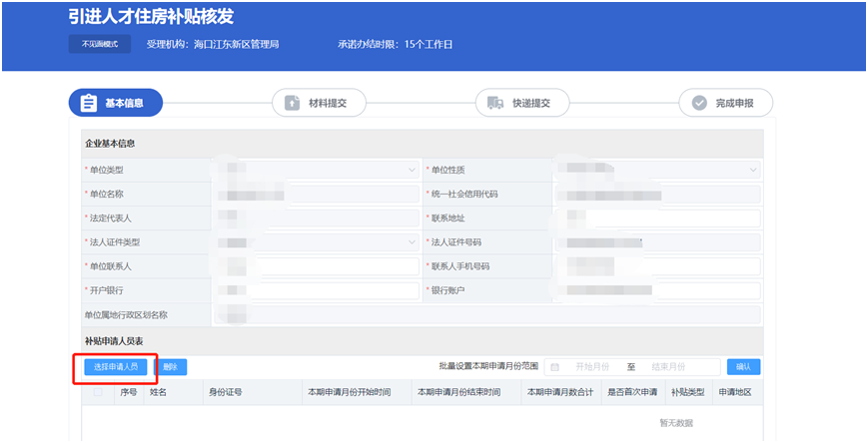Click the 完成申报 checkmark icon
Screen dimensions: 868x443
coord(699,103)
